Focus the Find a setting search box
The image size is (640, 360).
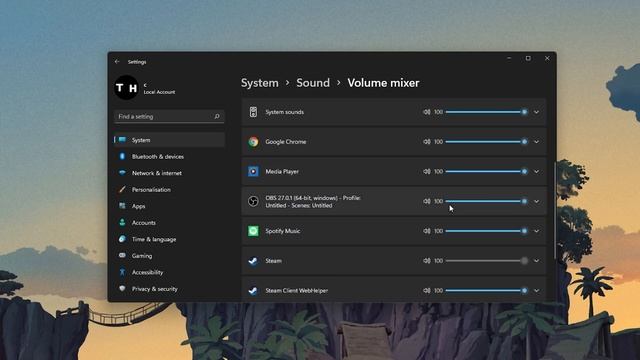click(x=169, y=116)
